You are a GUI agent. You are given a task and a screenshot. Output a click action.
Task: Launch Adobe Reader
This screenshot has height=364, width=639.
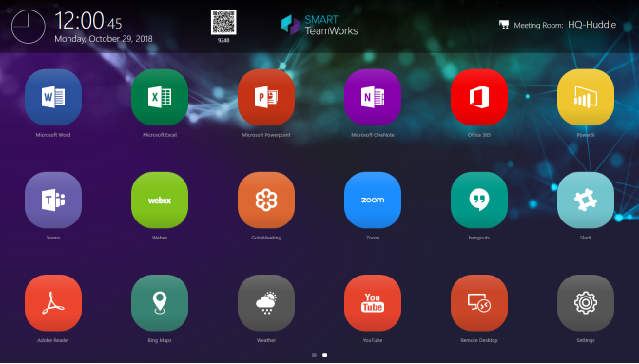pyautogui.click(x=53, y=303)
